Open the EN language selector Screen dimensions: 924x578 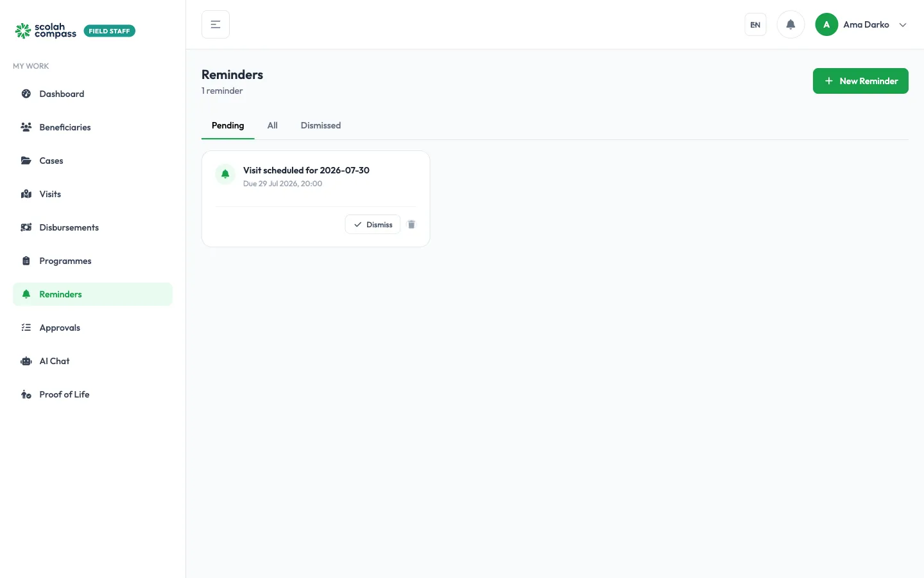pyautogui.click(x=755, y=24)
